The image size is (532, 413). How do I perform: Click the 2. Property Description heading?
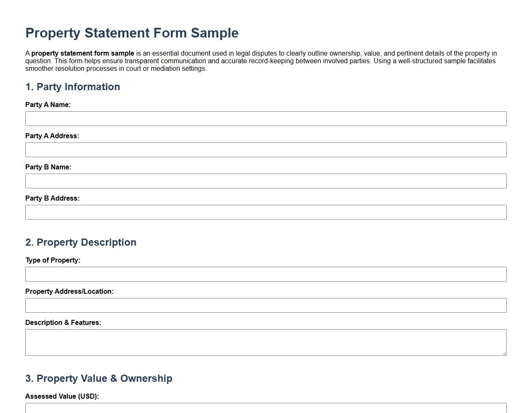click(x=81, y=242)
